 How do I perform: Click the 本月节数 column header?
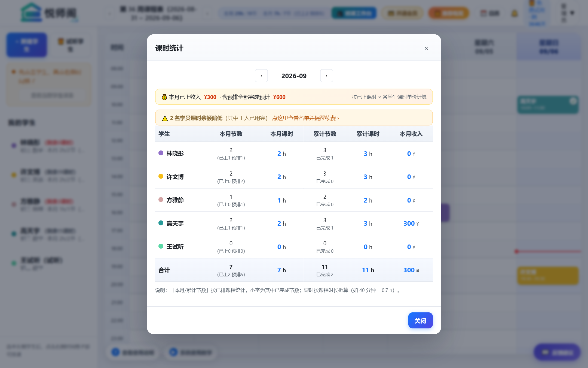tap(231, 134)
